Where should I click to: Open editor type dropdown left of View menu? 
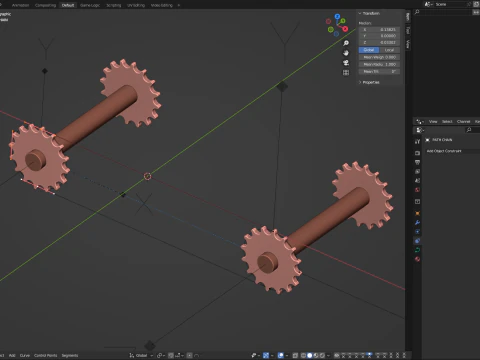click(x=420, y=121)
